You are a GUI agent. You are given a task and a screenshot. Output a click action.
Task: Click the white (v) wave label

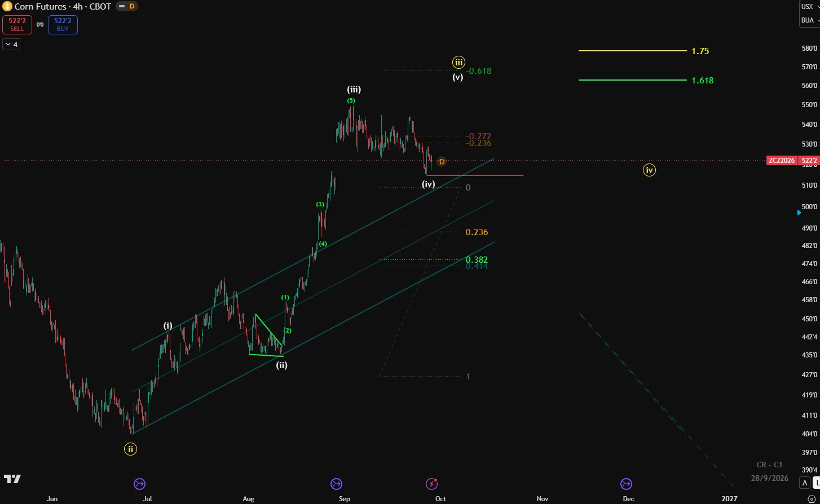(x=458, y=77)
